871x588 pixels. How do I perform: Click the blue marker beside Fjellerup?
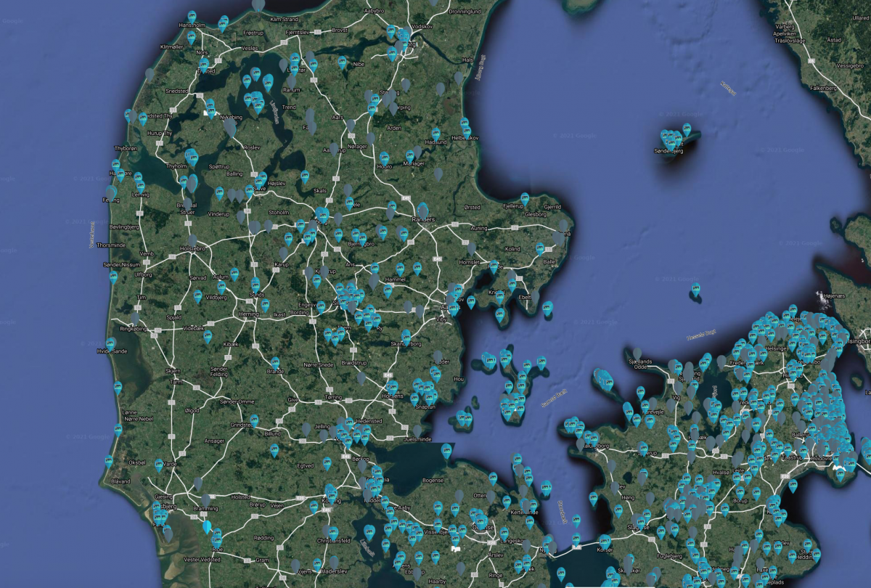pos(525,198)
